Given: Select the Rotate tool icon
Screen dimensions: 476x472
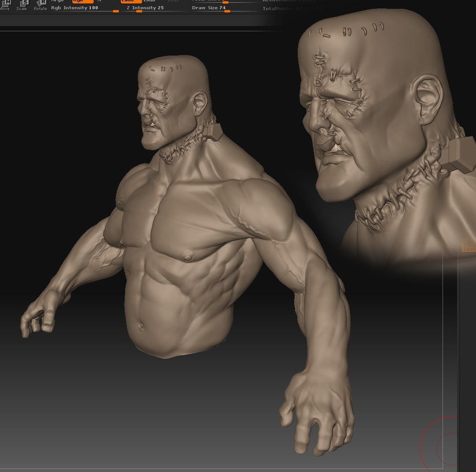Looking at the screenshot, I should click(41, 4).
